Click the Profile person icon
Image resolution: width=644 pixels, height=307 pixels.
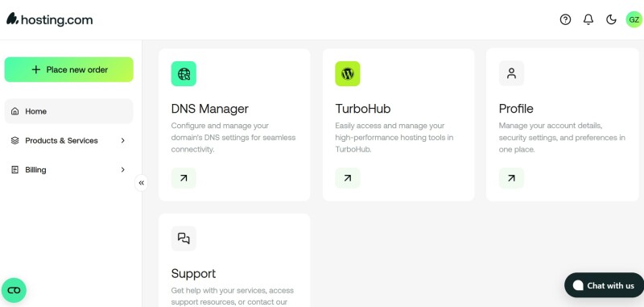[511, 73]
